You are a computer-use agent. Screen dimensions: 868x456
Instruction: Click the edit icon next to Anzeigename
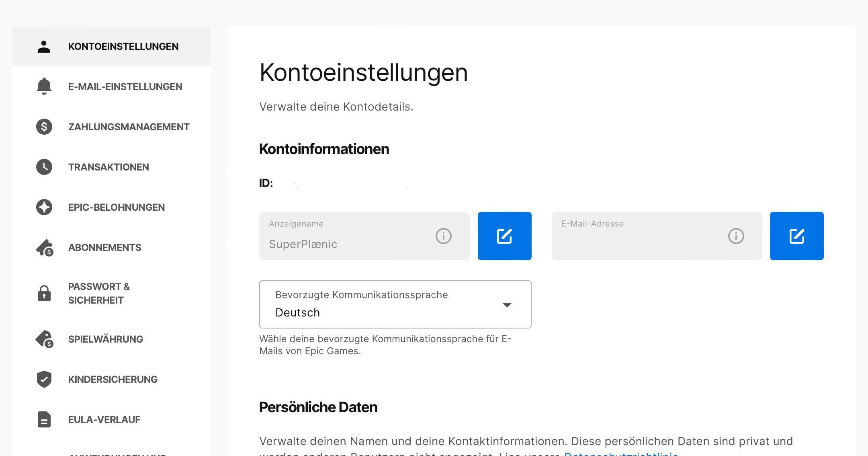point(505,236)
